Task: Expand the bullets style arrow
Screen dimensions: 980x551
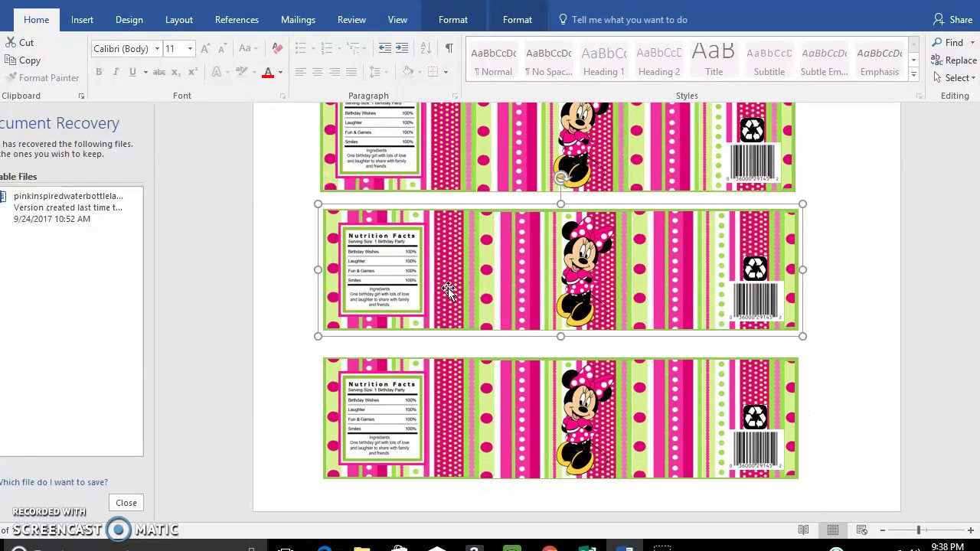Action: (x=313, y=49)
